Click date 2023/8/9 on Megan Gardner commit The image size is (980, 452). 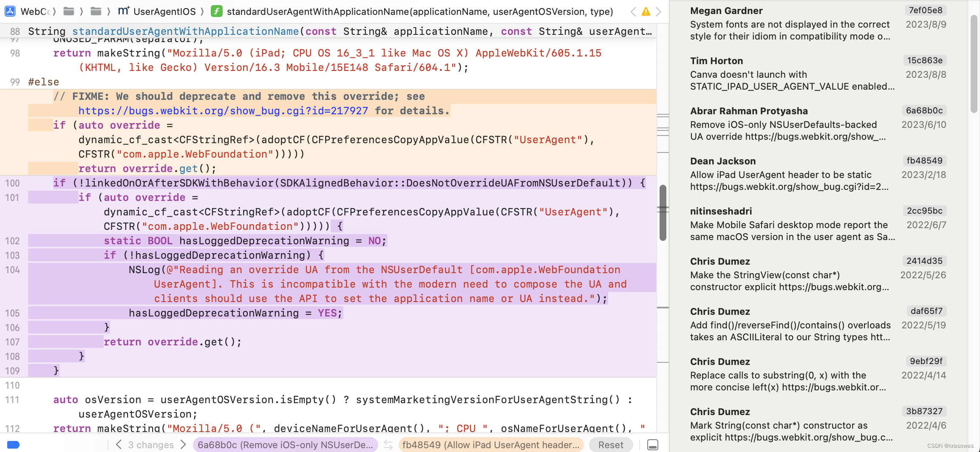click(926, 24)
